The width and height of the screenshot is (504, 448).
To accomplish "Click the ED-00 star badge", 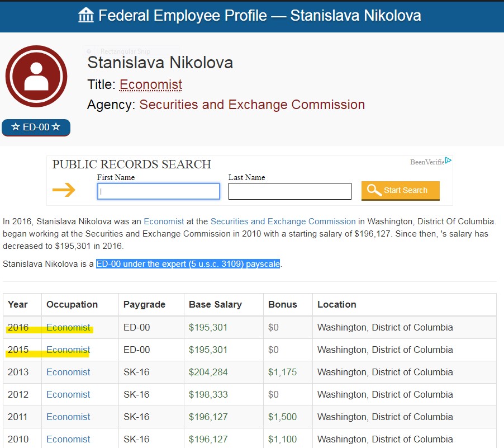I will point(36,128).
